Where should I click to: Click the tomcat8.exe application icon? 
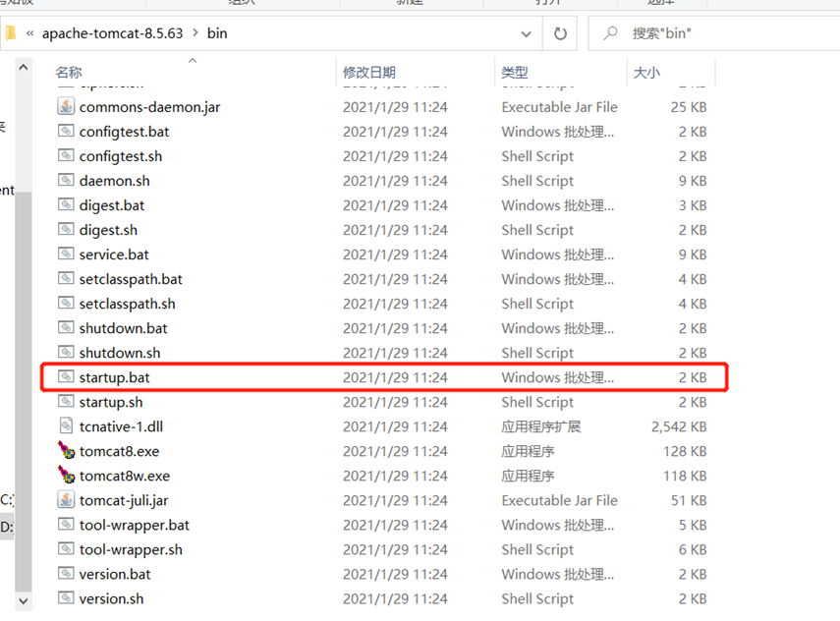(x=67, y=450)
